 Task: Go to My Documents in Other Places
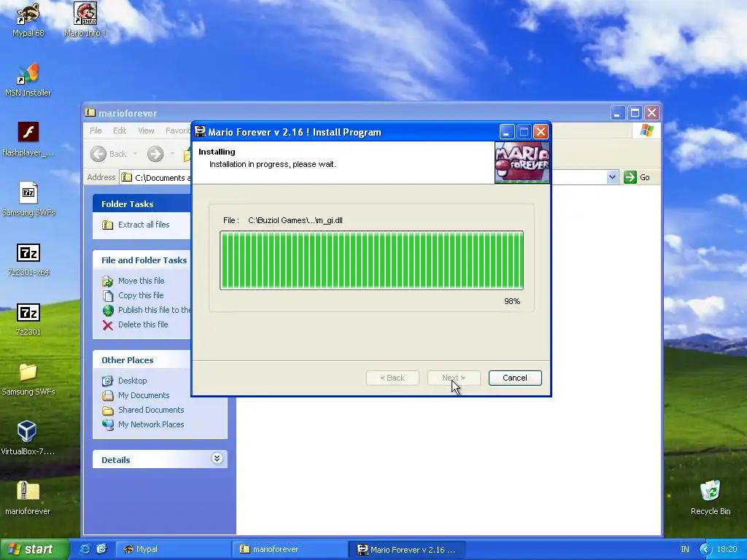144,395
